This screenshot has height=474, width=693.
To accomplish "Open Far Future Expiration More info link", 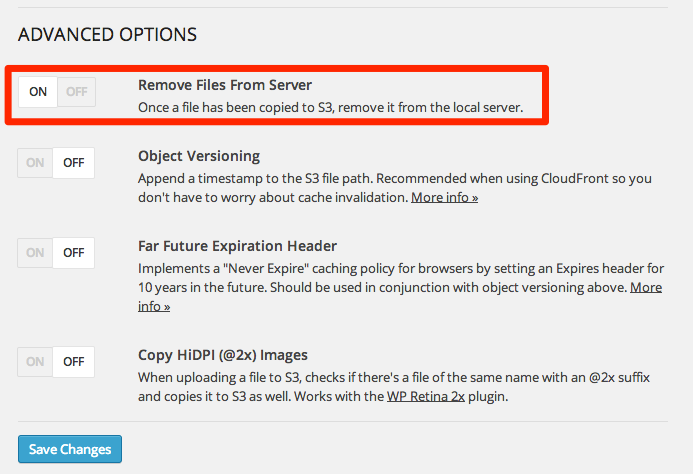I will point(646,287).
